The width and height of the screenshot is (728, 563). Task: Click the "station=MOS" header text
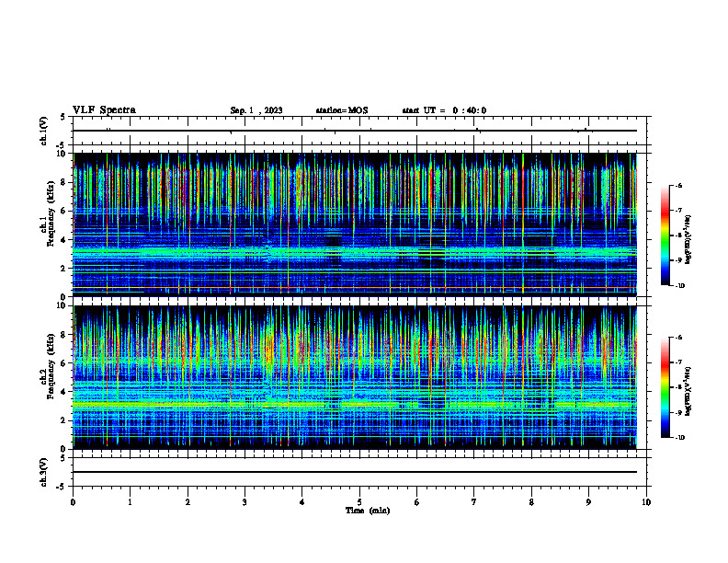(342, 110)
